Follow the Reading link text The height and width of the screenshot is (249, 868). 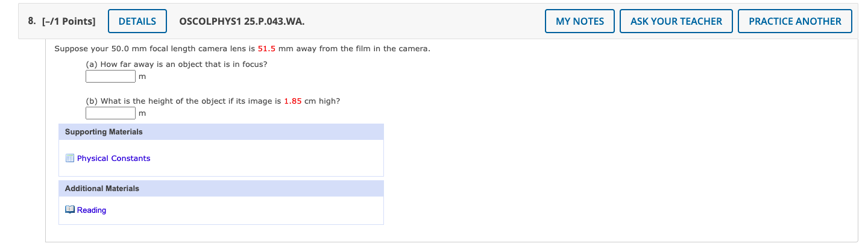(92, 210)
